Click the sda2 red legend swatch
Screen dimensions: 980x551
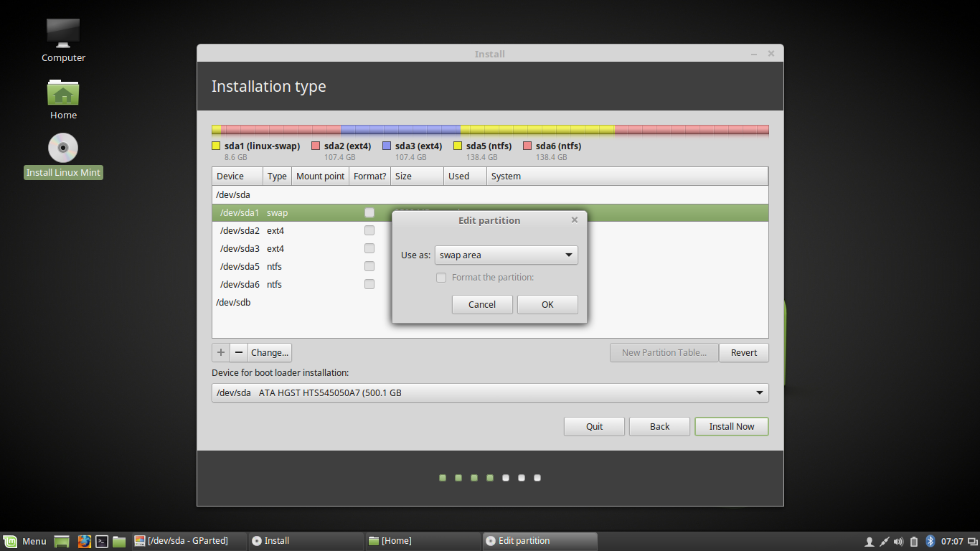pos(316,146)
